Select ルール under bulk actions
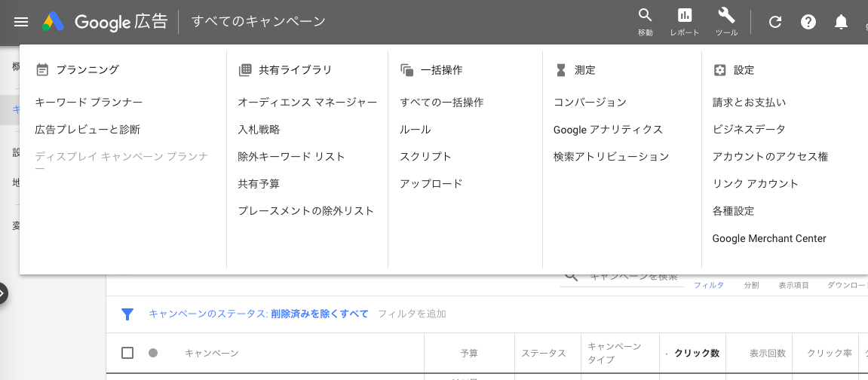The width and height of the screenshot is (868, 380). tap(416, 130)
